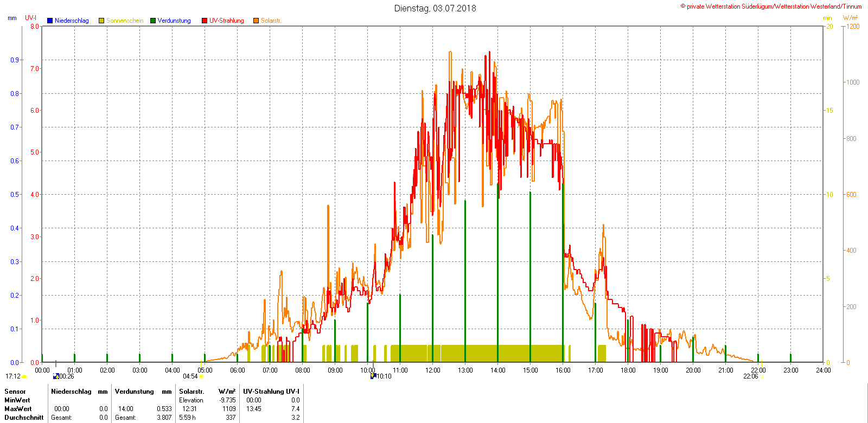Click the UV-Strahlung UV-I table header
This screenshot has height=423, width=868.
tap(271, 392)
